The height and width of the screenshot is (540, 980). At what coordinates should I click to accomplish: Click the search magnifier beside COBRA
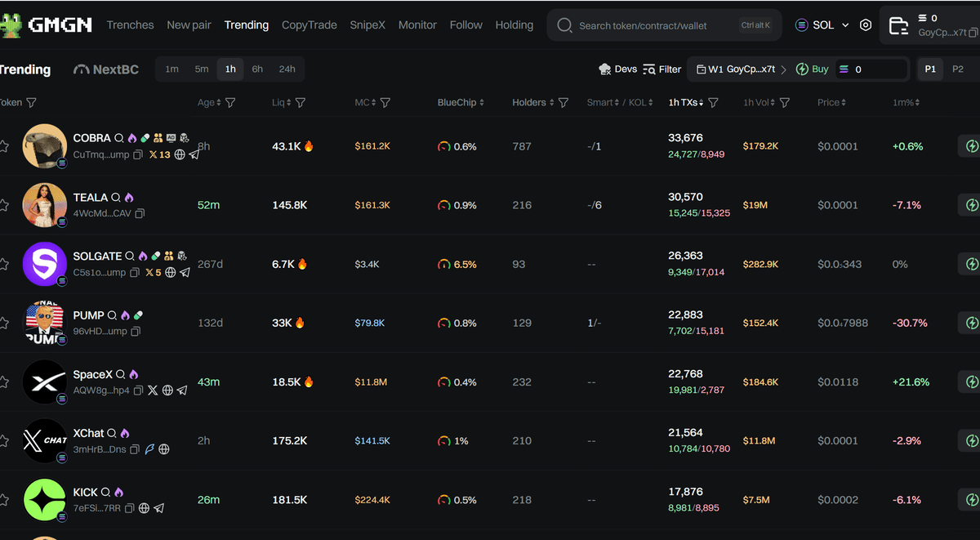tap(119, 138)
